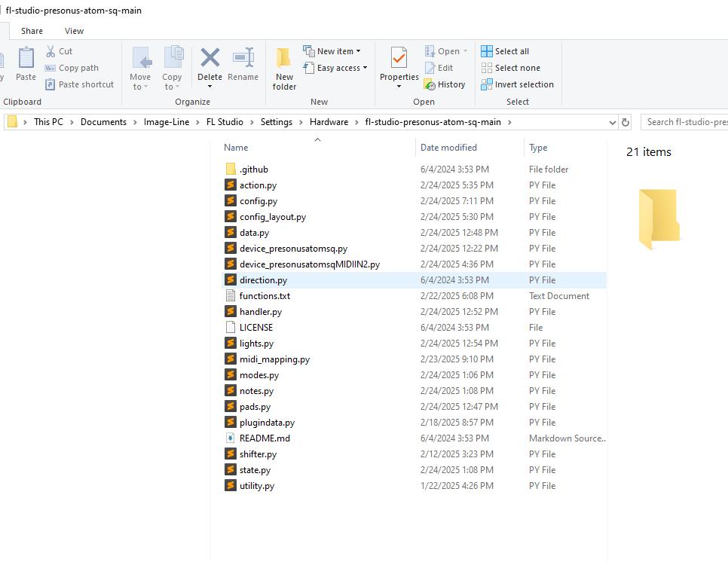Go to This PC in breadcrumb
Image resolution: width=728 pixels, height=562 pixels.
pyautogui.click(x=48, y=122)
